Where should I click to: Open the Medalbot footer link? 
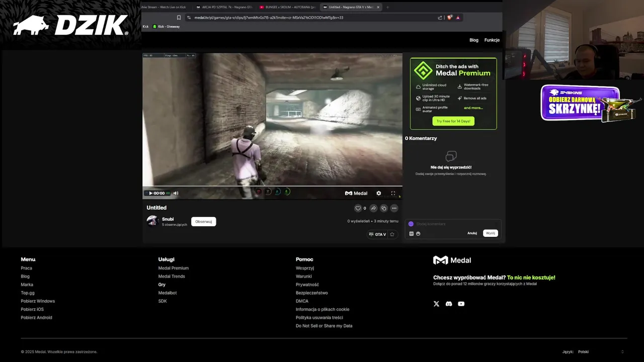point(168,293)
